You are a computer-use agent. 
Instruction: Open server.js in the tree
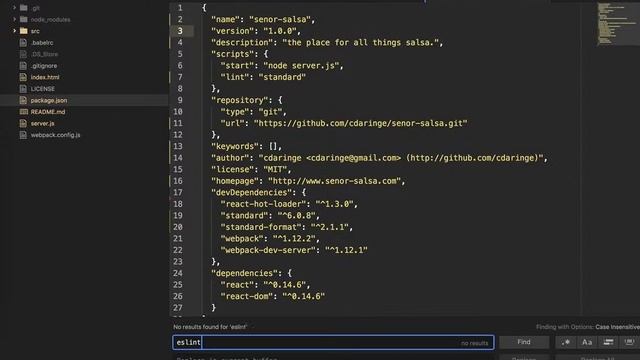pos(42,123)
